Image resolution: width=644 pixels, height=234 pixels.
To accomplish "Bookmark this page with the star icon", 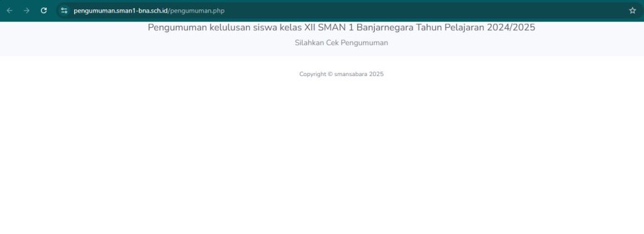I will point(633,11).
